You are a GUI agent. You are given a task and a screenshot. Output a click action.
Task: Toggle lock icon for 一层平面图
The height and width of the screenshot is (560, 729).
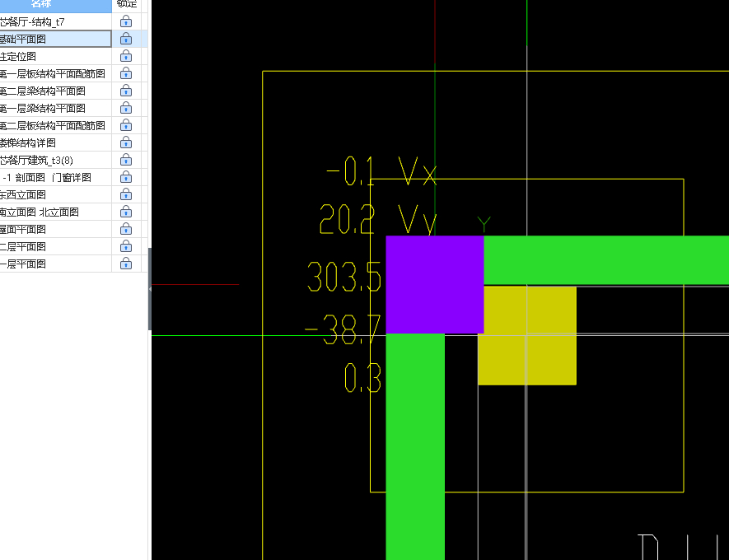pos(126,264)
